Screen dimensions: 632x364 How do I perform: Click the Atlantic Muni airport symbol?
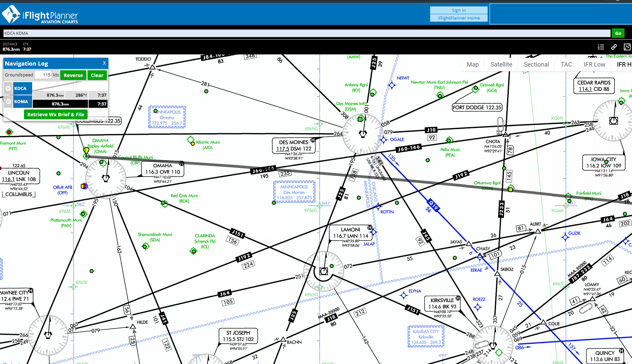point(191,140)
